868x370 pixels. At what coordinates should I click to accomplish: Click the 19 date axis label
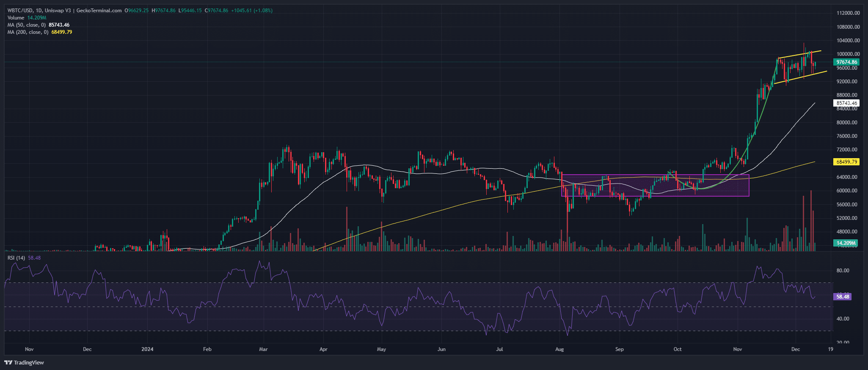tap(831, 349)
